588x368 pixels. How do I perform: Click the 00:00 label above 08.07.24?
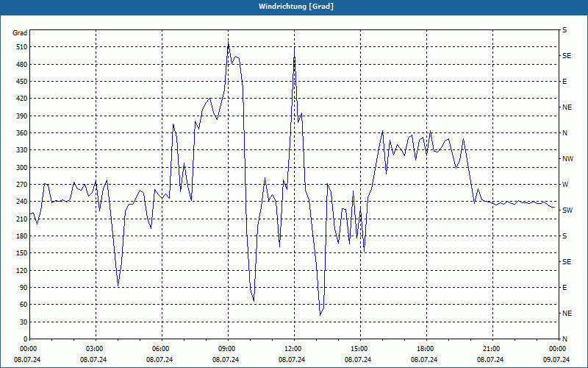[28, 348]
